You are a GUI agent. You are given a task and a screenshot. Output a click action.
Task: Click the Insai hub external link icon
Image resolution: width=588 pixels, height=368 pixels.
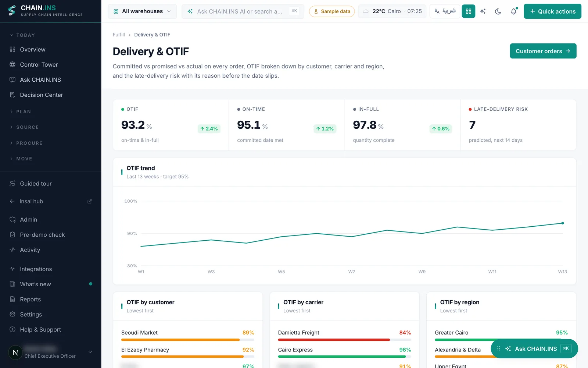point(90,201)
